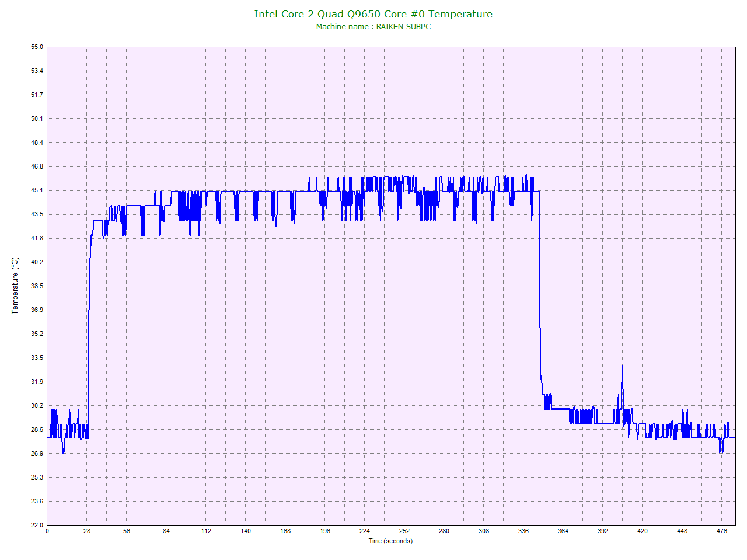
Task: Click the 112 x-axis tick label
Action: point(206,531)
